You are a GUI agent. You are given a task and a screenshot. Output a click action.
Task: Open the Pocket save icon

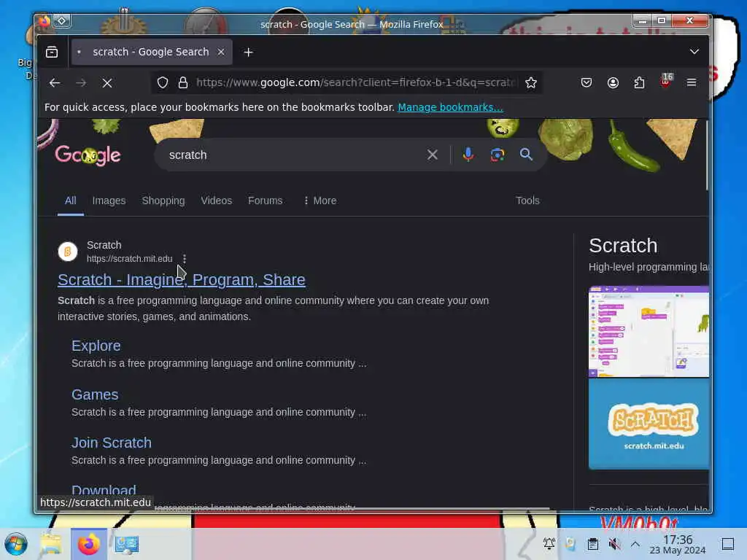coord(587,83)
